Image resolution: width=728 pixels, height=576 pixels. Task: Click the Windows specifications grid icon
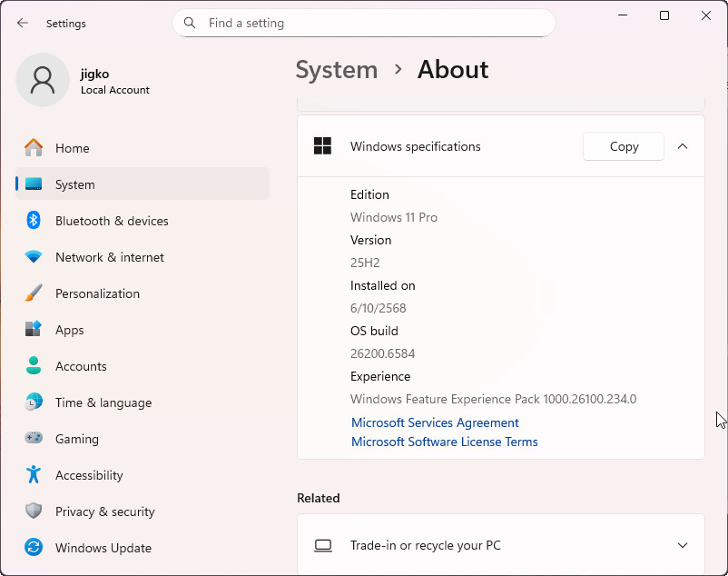pos(322,145)
